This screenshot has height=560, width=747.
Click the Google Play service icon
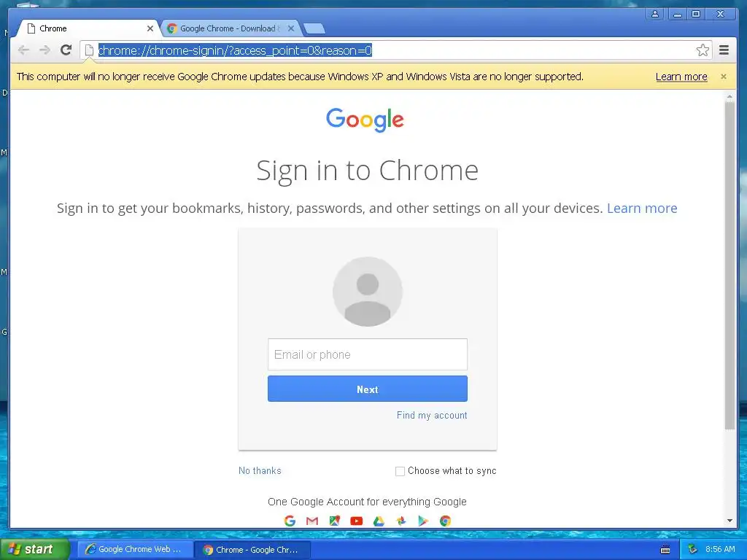click(423, 521)
